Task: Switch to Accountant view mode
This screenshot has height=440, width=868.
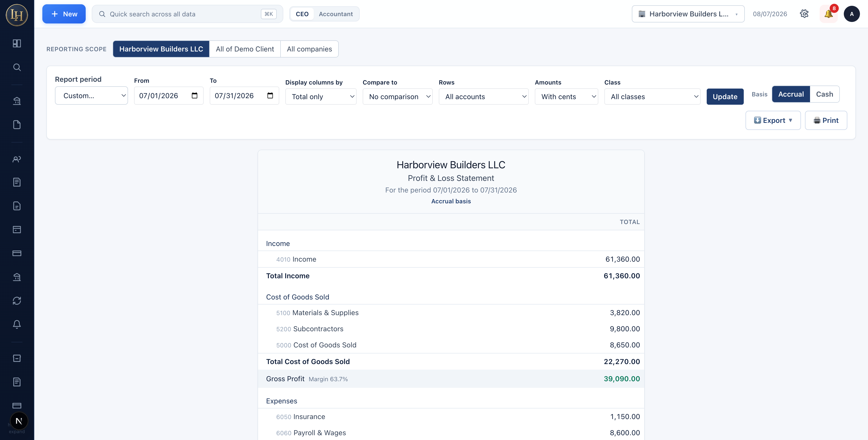Action: [x=336, y=14]
